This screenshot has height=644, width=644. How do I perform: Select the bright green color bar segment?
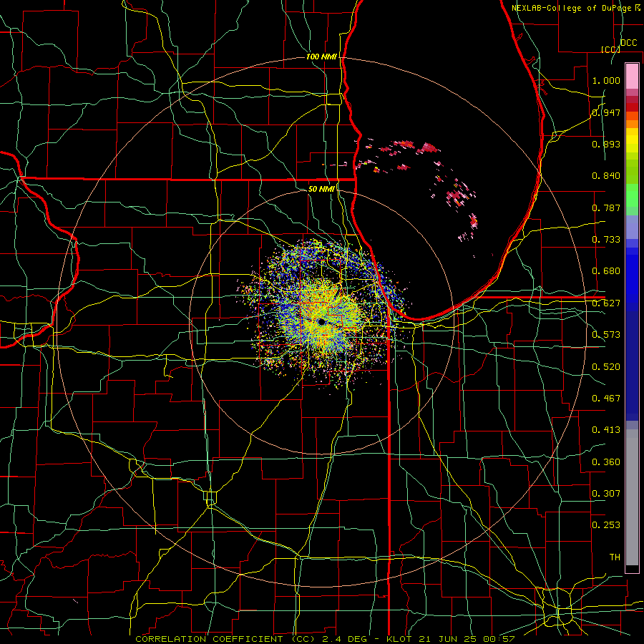pos(632,195)
